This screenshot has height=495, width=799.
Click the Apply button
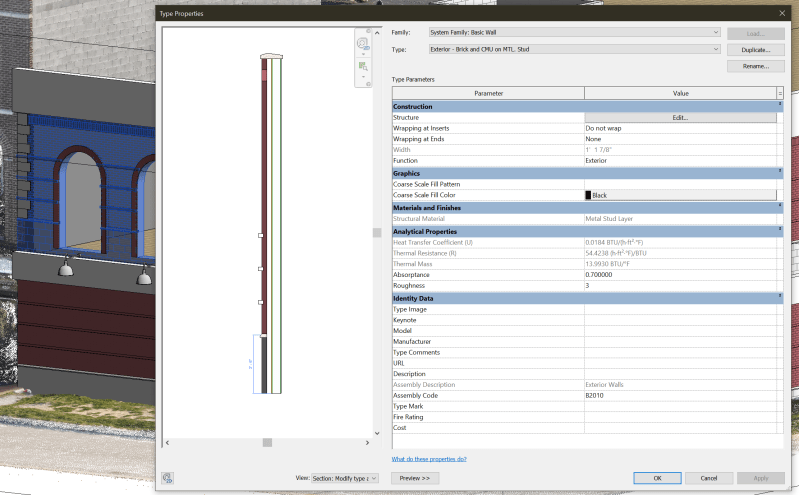click(x=761, y=478)
